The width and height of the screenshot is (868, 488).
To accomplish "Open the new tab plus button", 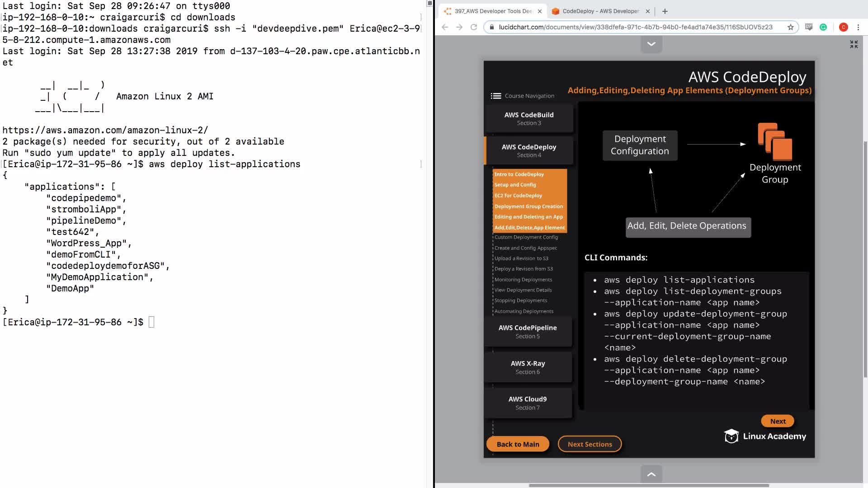I will point(665,11).
